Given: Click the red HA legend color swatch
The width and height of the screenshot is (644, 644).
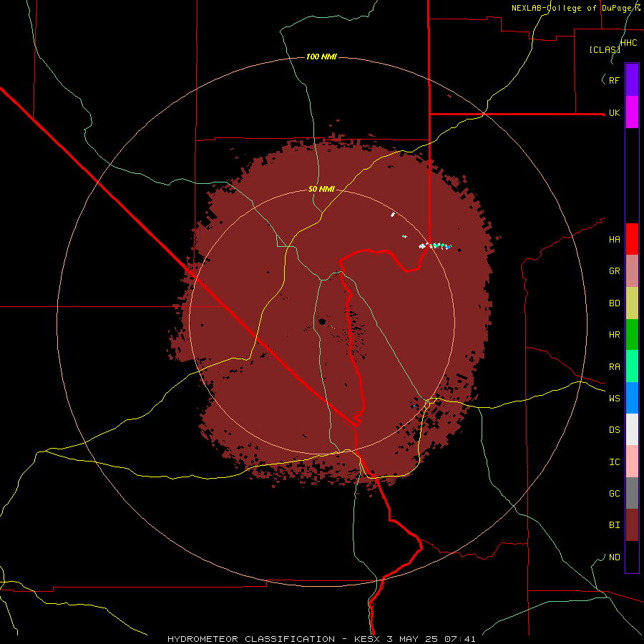Looking at the screenshot, I should [632, 239].
